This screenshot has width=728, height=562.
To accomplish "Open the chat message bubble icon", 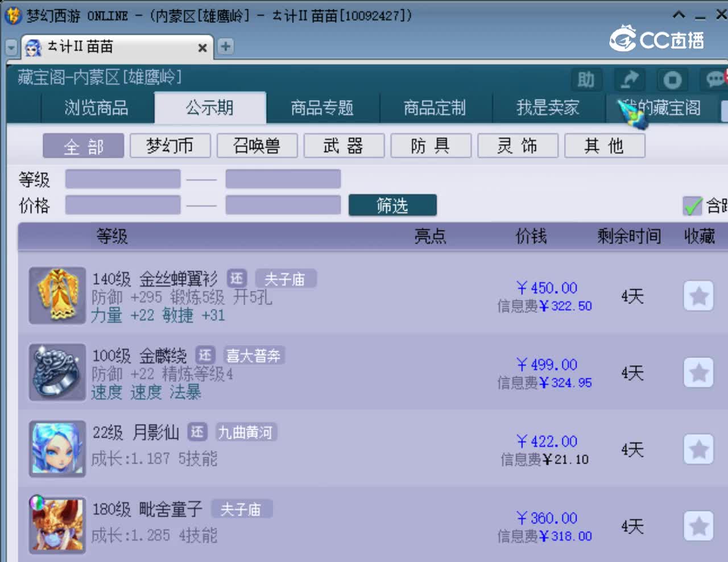I will click(x=715, y=80).
